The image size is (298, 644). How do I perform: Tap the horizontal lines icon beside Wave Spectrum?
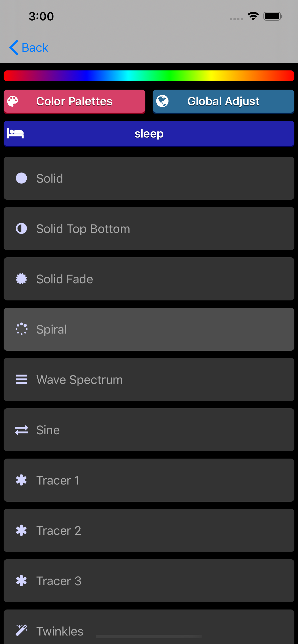pyautogui.click(x=21, y=379)
